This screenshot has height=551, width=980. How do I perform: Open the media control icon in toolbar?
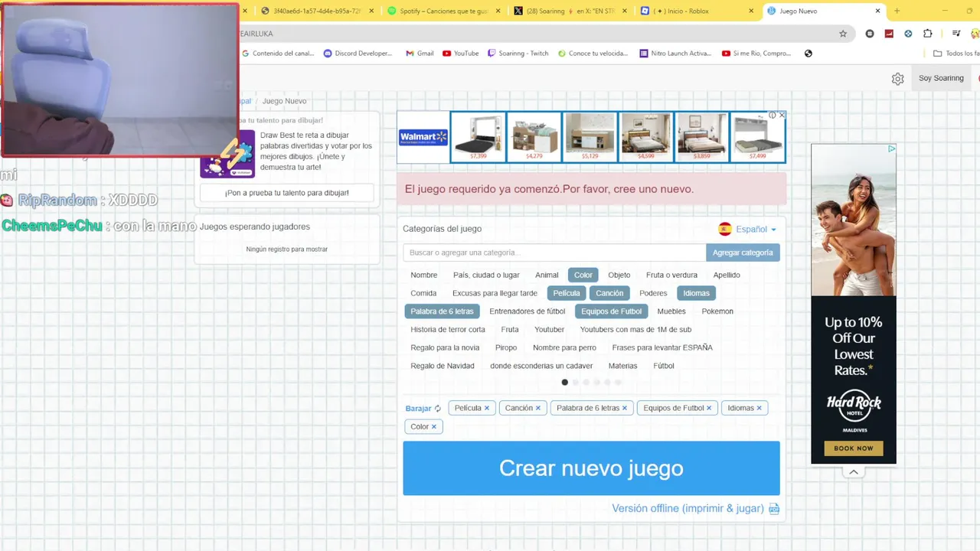[x=956, y=34]
